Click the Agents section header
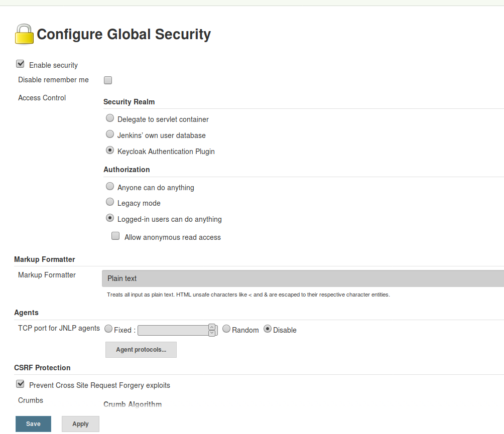 (27, 313)
